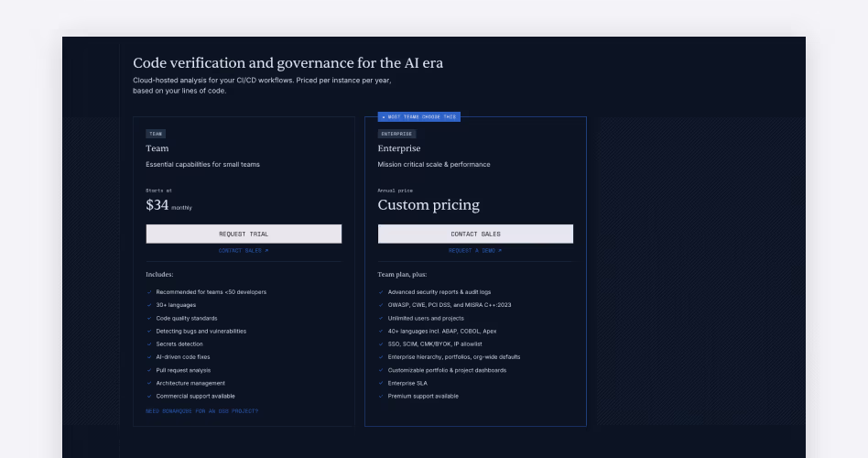The image size is (868, 458).
Task: Click the 'monthly' text next to $34
Action: coord(181,208)
